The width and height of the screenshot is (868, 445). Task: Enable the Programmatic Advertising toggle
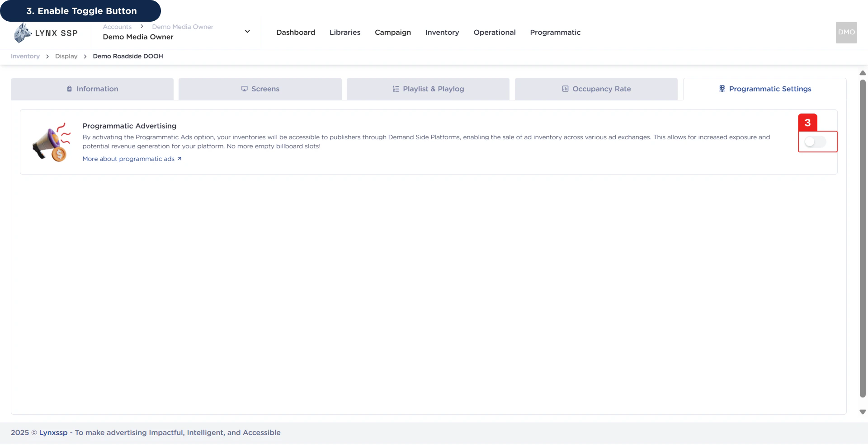tap(815, 142)
